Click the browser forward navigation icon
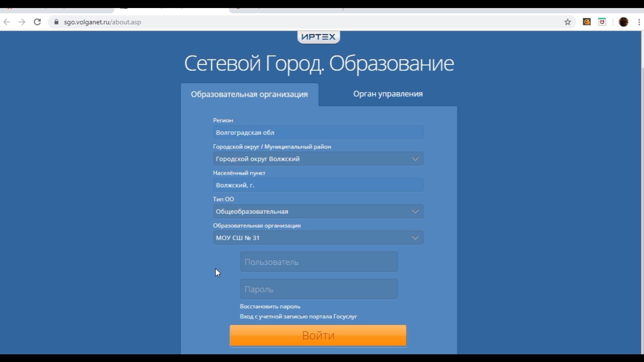Viewport: 644px width, 362px height. 22,22
